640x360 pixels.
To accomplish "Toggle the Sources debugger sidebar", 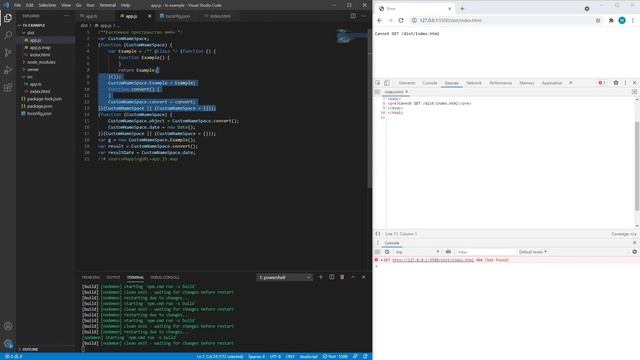I will pyautogui.click(x=634, y=92).
